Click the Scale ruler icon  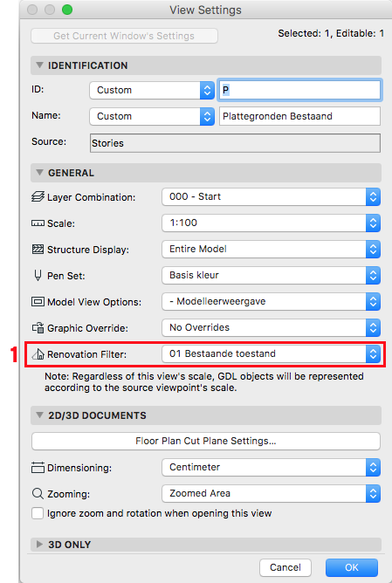[38, 223]
